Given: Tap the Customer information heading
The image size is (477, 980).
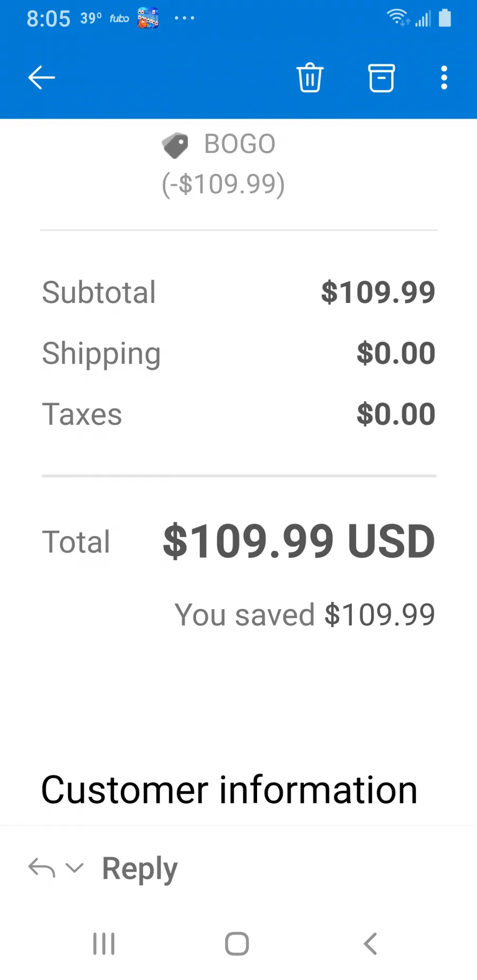Looking at the screenshot, I should click(x=229, y=790).
